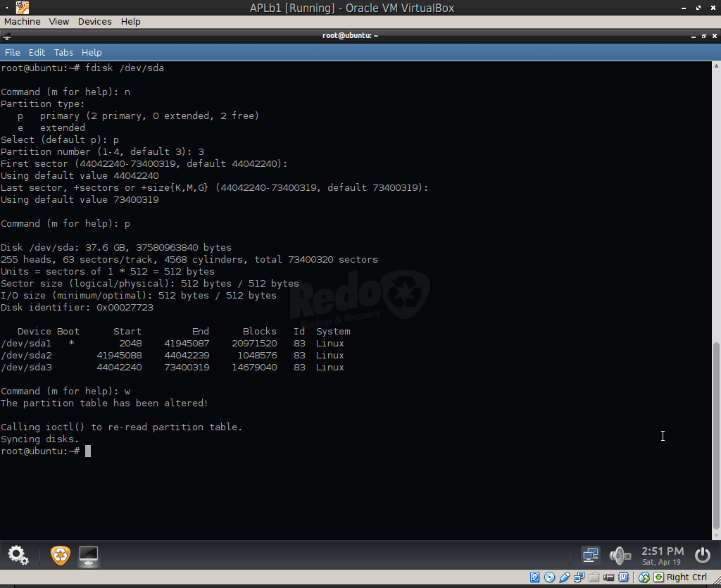This screenshot has width=721, height=588.
Task: Click the network status icon in VirtualBox
Action: [x=579, y=577]
